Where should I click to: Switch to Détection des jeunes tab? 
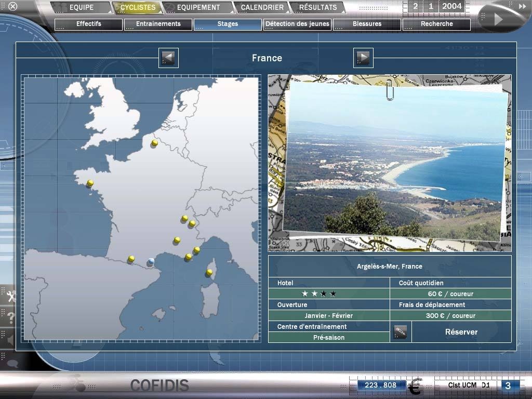[x=297, y=24]
